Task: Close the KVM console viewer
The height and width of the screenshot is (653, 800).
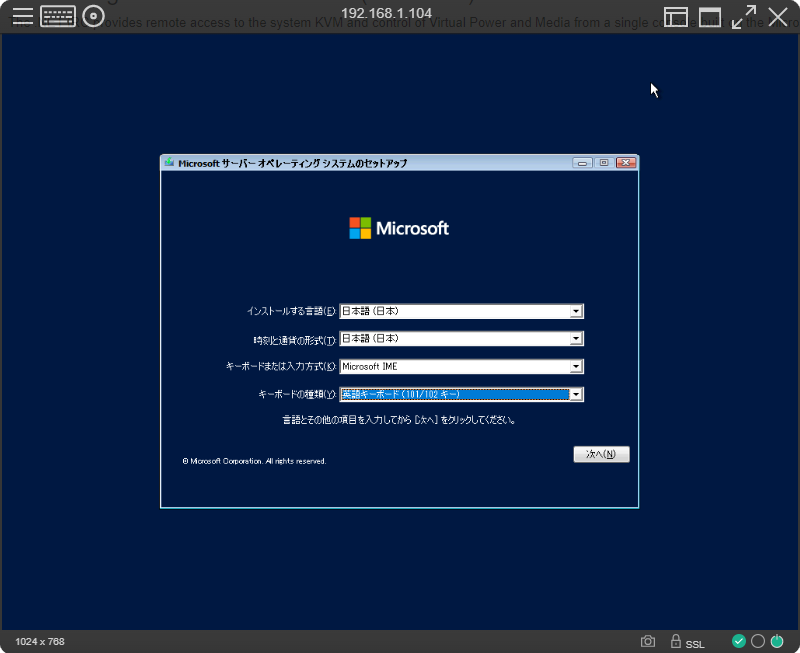Action: tap(778, 17)
